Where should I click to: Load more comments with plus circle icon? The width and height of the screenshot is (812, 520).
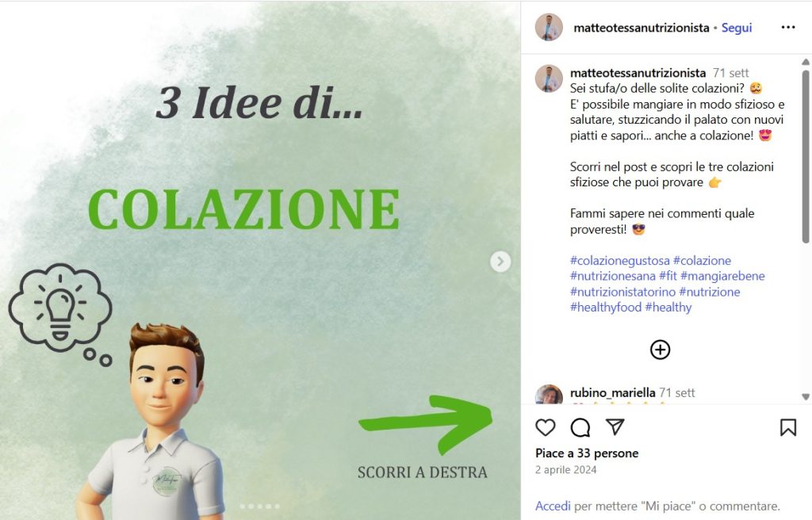pyautogui.click(x=660, y=350)
